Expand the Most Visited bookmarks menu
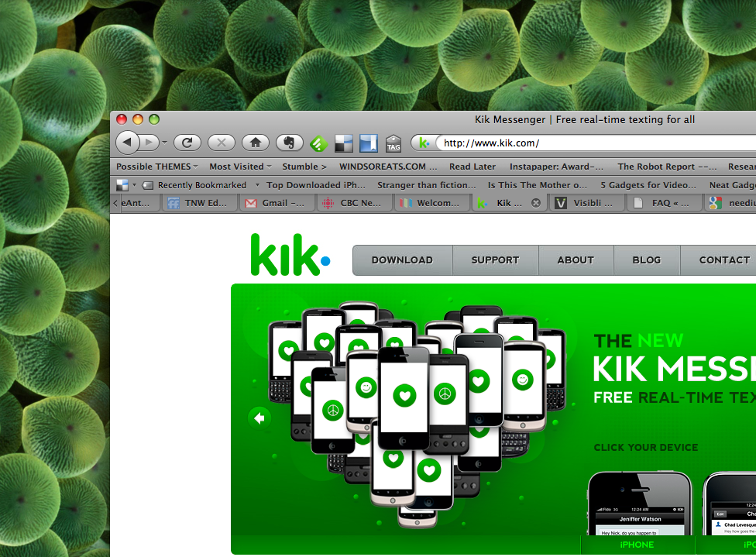The image size is (756, 557). (x=240, y=167)
